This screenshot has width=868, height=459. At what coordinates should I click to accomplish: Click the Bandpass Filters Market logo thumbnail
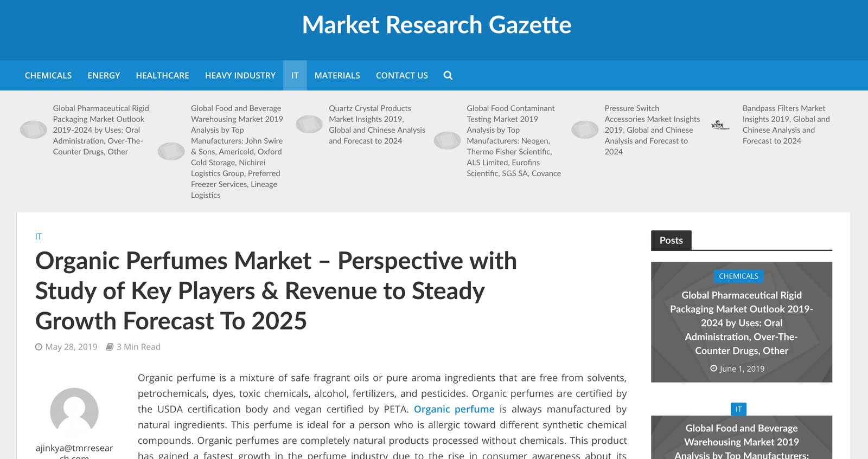[720, 125]
